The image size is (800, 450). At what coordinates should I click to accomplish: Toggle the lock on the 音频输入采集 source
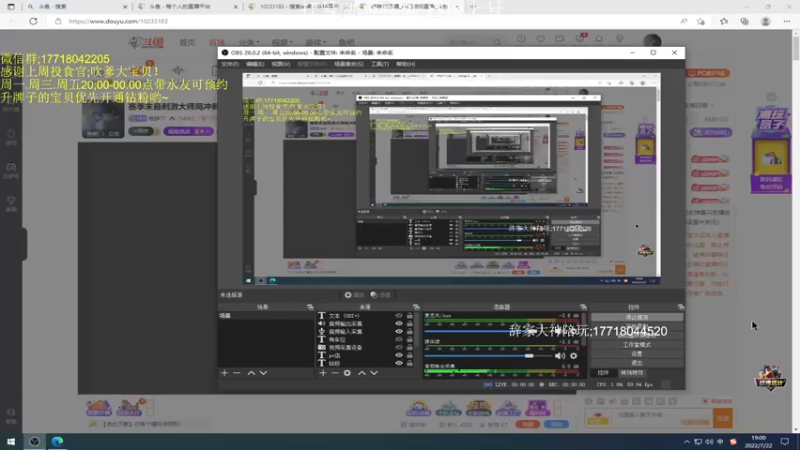click(x=410, y=332)
